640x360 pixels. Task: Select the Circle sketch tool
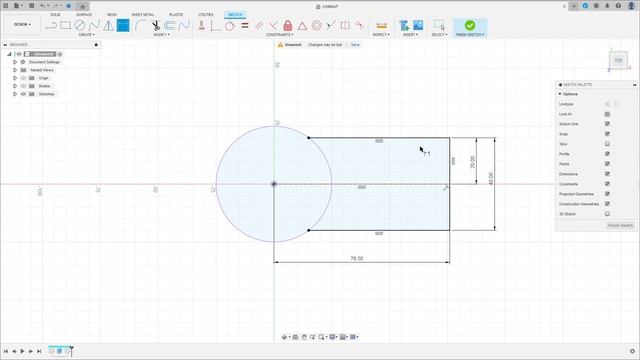[x=80, y=25]
